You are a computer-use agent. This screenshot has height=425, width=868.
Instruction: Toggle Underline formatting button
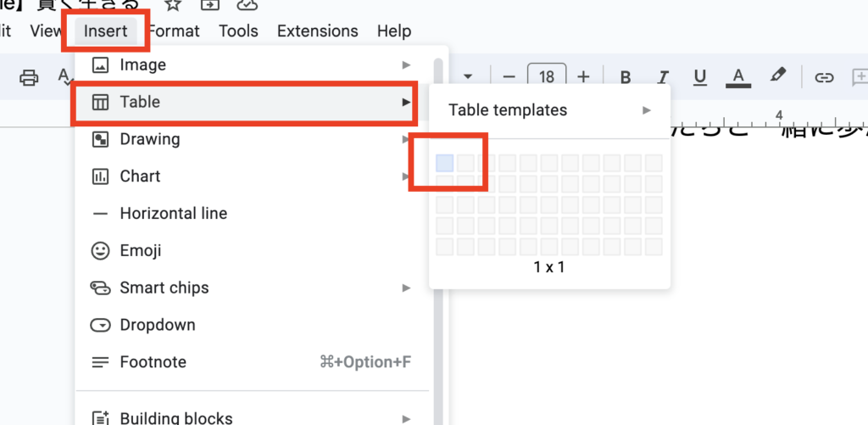[700, 77]
